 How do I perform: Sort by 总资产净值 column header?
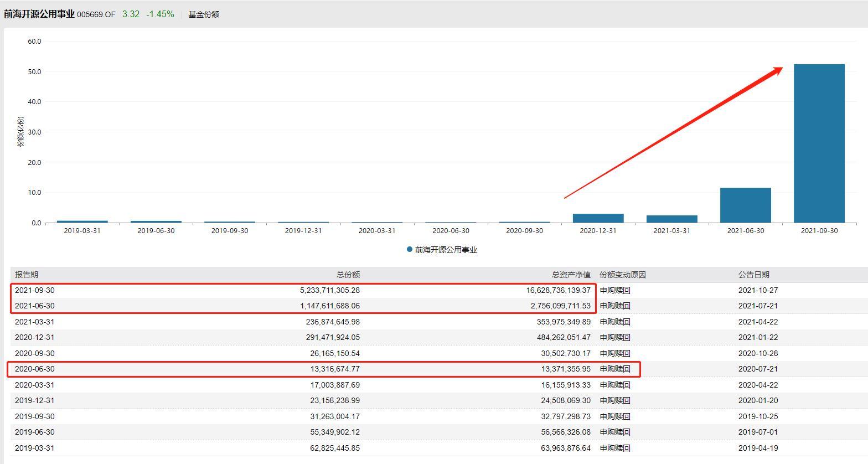[x=571, y=275]
